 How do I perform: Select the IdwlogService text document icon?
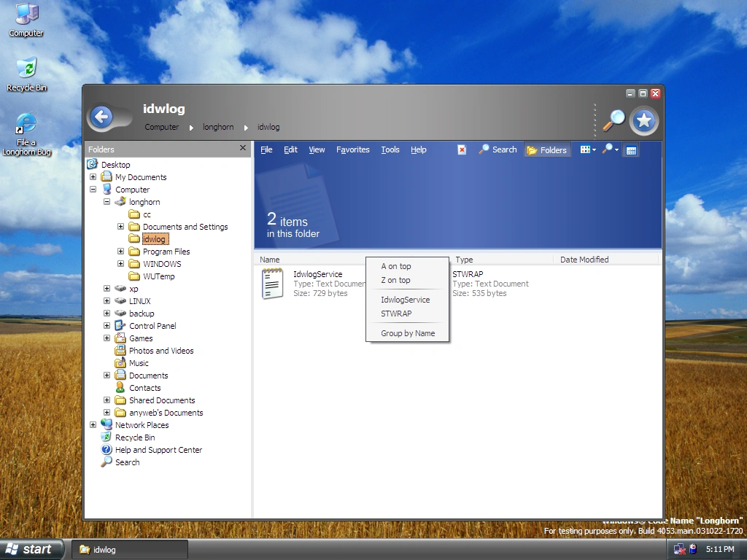click(x=272, y=284)
